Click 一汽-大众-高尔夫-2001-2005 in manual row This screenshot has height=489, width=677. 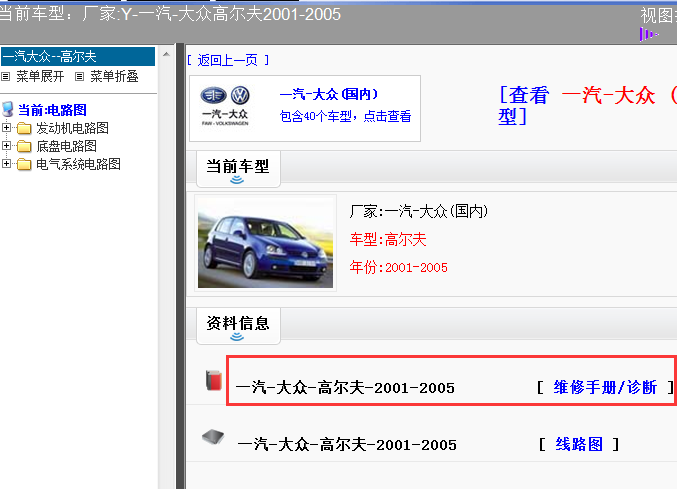(x=345, y=388)
